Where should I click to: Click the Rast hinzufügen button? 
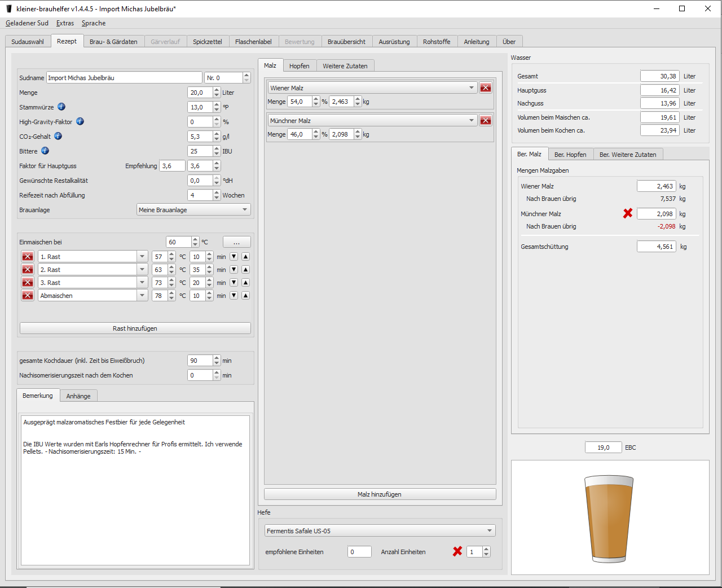tap(135, 328)
